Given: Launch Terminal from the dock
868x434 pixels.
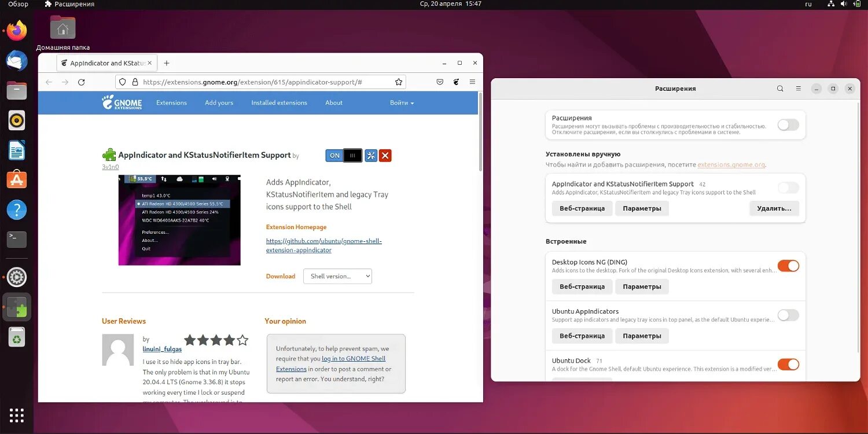Looking at the screenshot, I should (17, 239).
